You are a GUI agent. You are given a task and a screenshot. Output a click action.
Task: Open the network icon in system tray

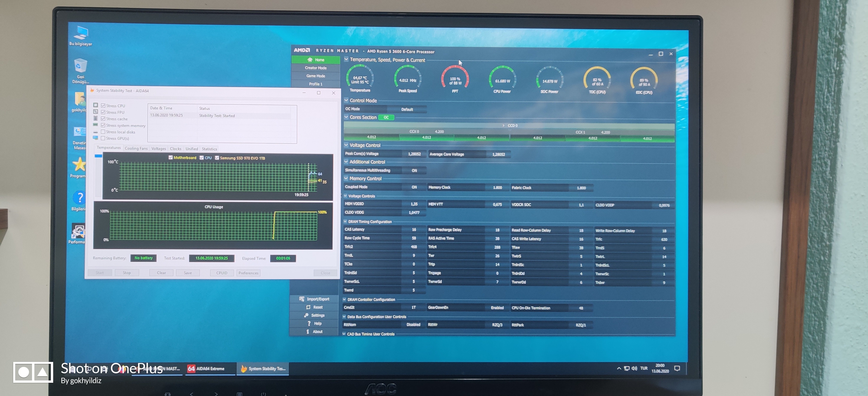click(626, 368)
